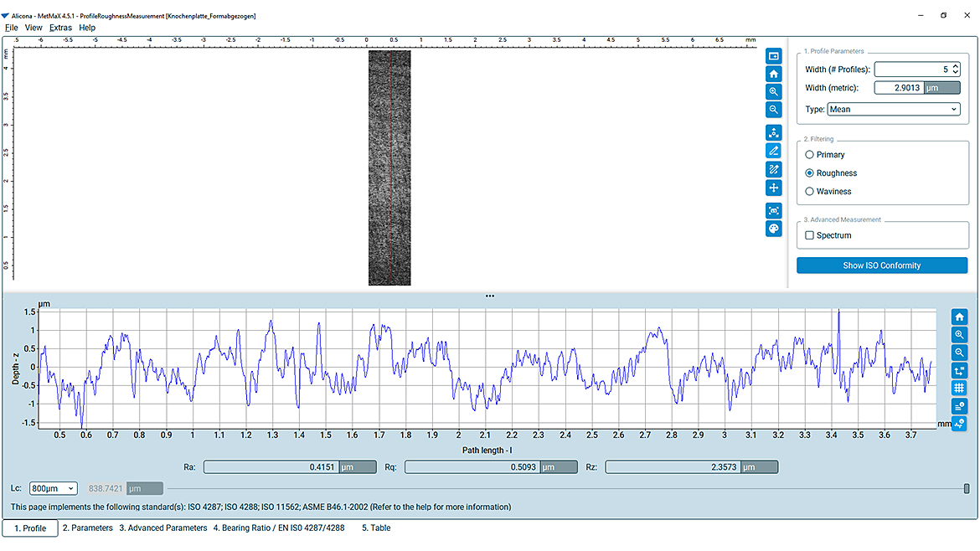The image size is (980, 551).
Task: Increase Width profiles stepper value
Action: [956, 66]
